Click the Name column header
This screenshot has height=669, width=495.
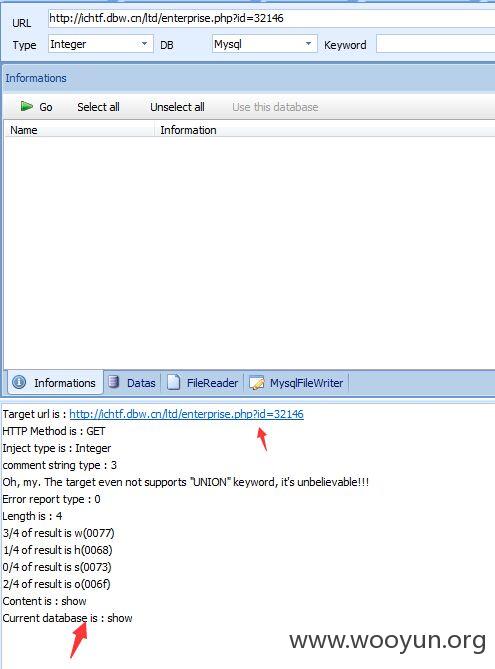tap(79, 130)
